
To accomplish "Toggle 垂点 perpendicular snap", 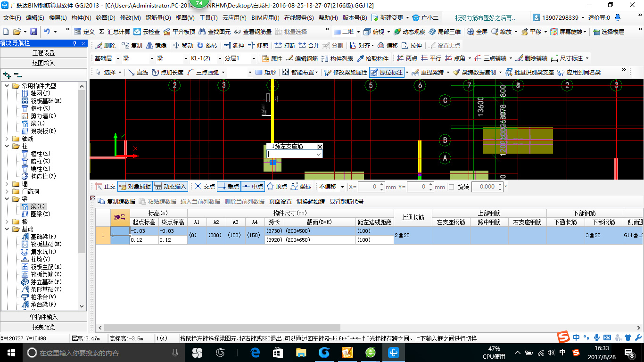I will [x=229, y=187].
